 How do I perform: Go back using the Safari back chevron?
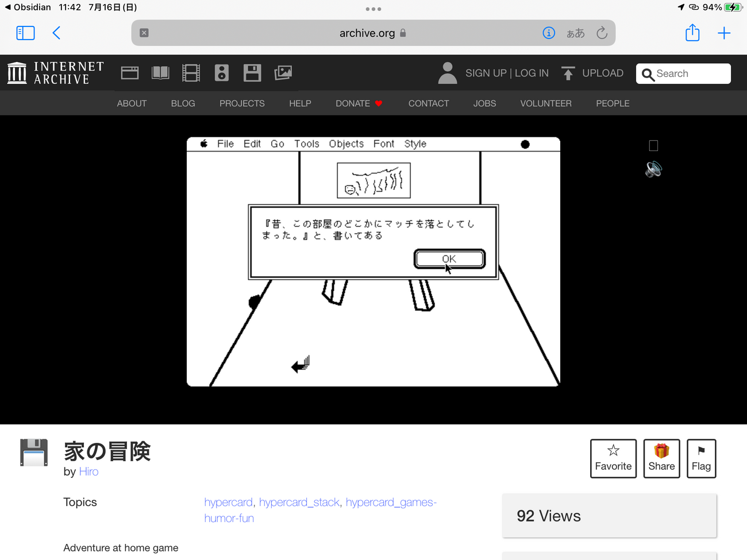tap(56, 33)
